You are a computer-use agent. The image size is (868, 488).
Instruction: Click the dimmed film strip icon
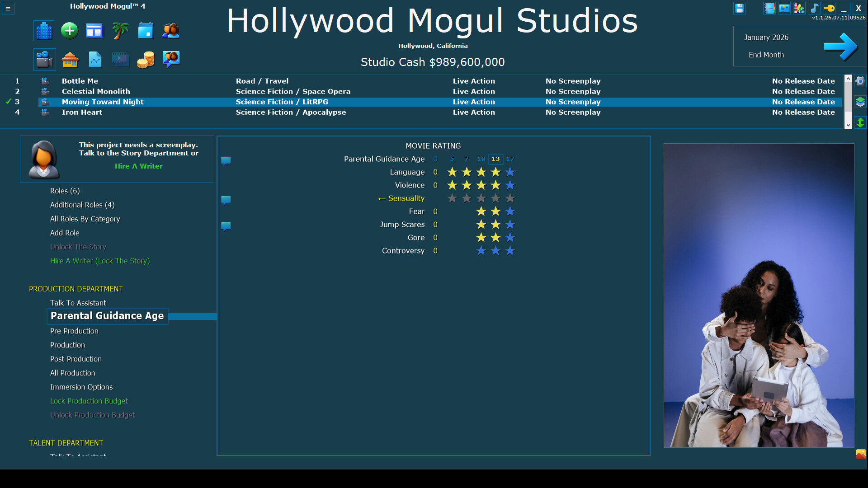coord(120,59)
